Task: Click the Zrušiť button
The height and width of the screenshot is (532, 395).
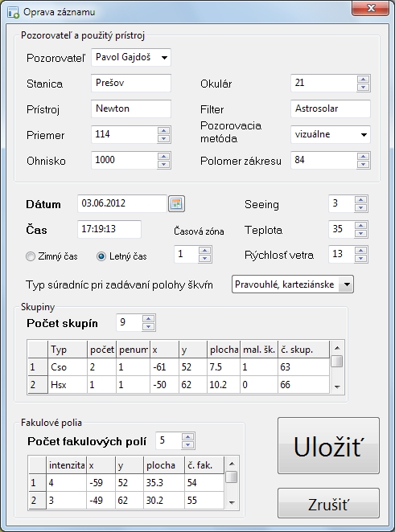Action: [x=328, y=503]
